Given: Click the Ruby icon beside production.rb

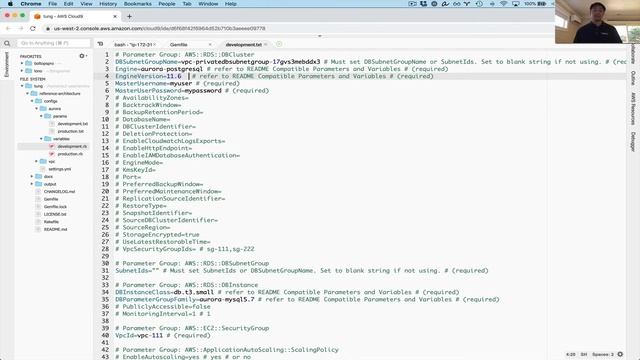Looking at the screenshot, I should (x=52, y=154).
